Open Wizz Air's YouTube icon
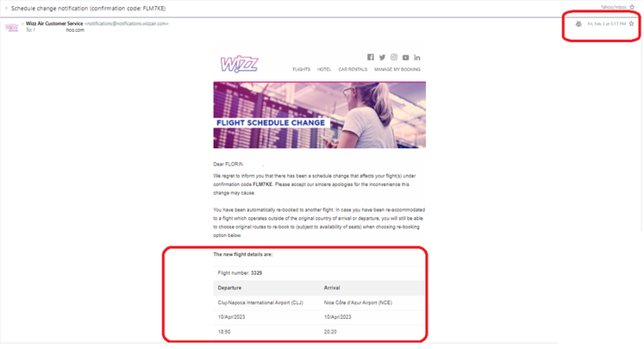This screenshot has height=349, width=644. click(406, 57)
